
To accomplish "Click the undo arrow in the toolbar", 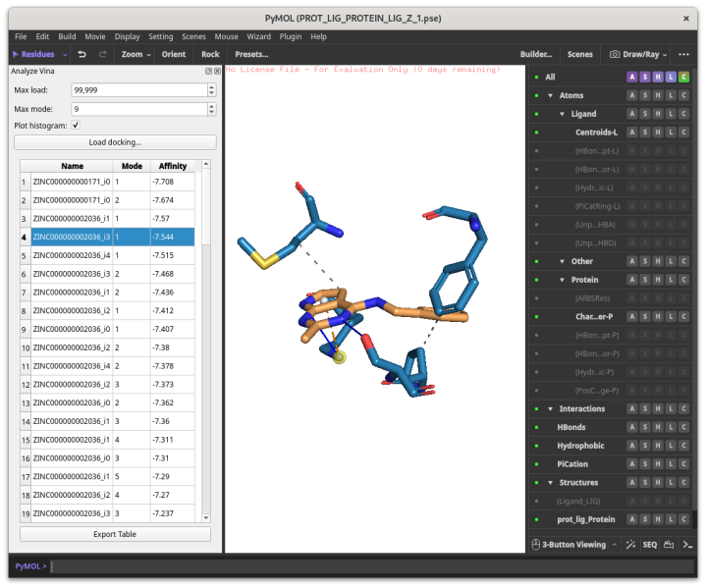I will point(82,54).
